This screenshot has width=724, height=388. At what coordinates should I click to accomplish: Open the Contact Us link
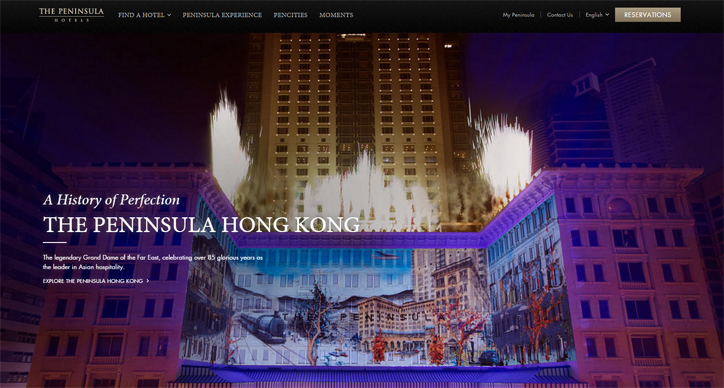(x=560, y=15)
